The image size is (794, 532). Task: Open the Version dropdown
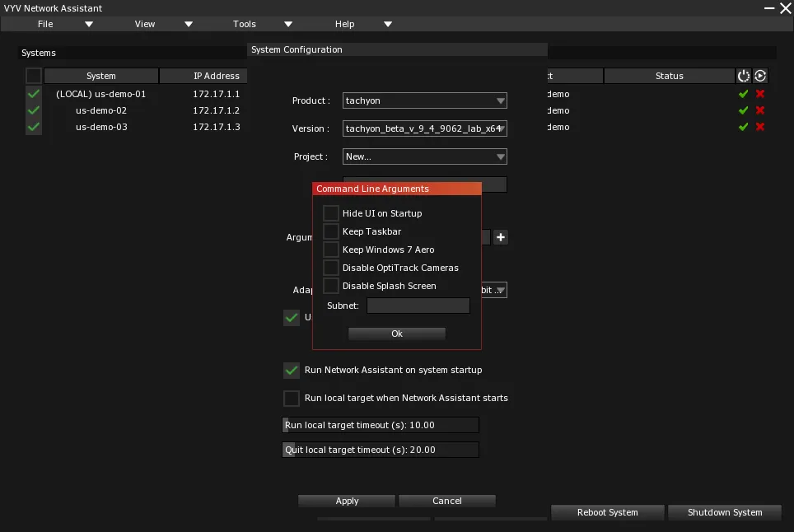(424, 128)
